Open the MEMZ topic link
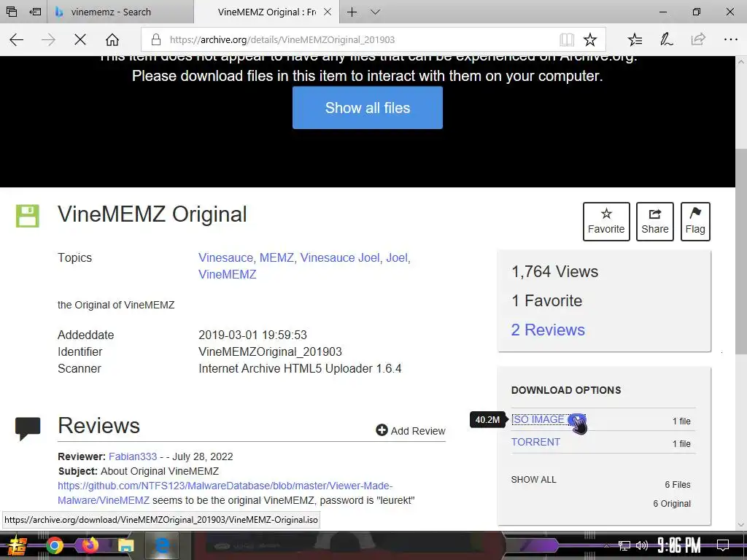The height and width of the screenshot is (560, 747). 276,257
